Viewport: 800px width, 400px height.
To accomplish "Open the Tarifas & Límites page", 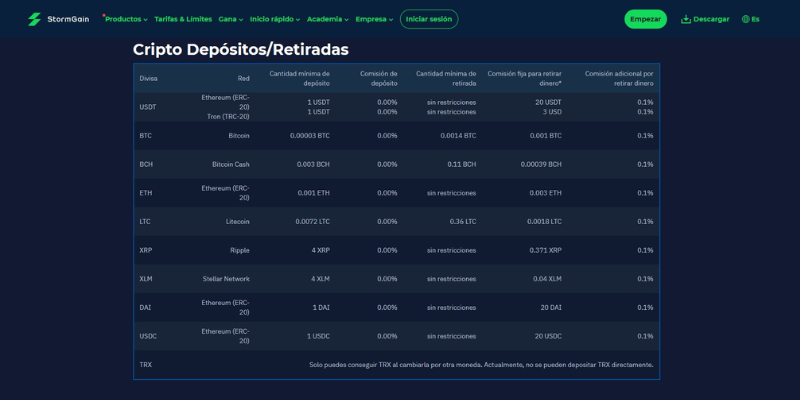I will pos(183,19).
